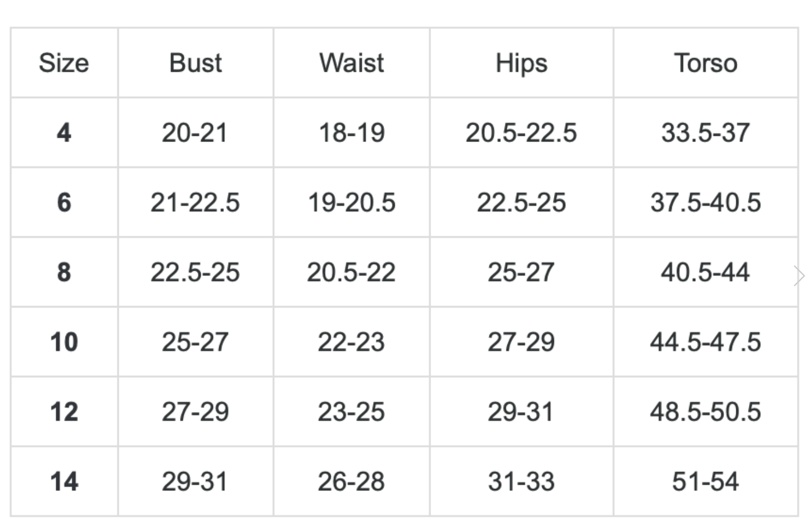Screen dimensions: 812x532
Task: Click the size 10 row label
Action: pyautogui.click(x=64, y=342)
